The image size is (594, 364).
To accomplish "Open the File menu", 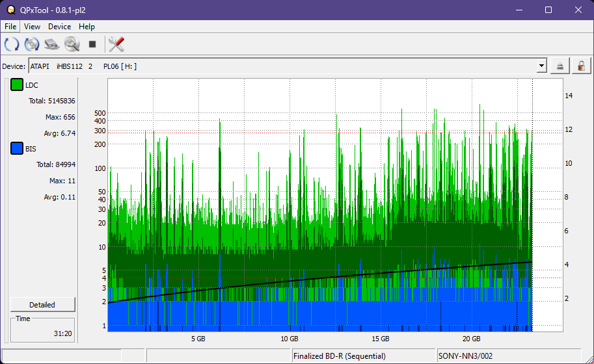I will [x=10, y=27].
